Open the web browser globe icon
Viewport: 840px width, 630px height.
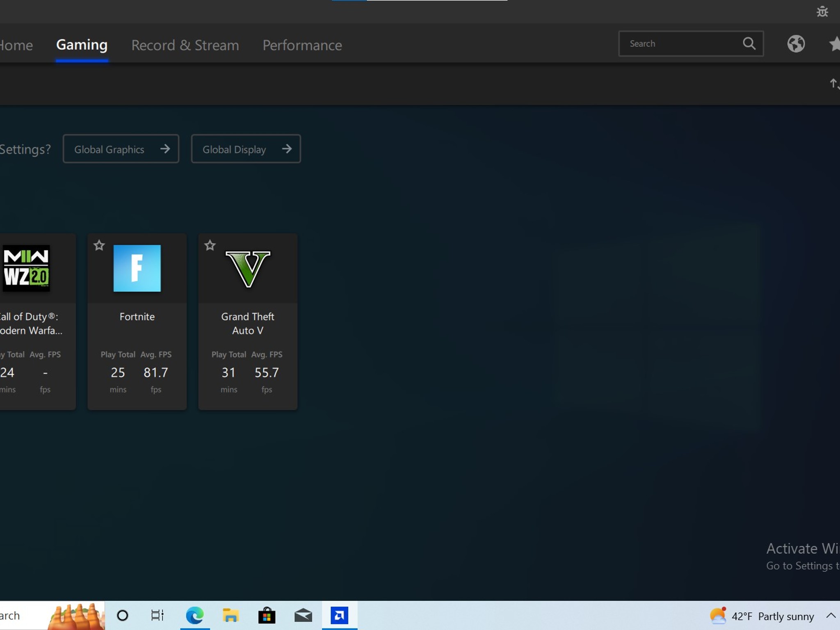tap(796, 44)
